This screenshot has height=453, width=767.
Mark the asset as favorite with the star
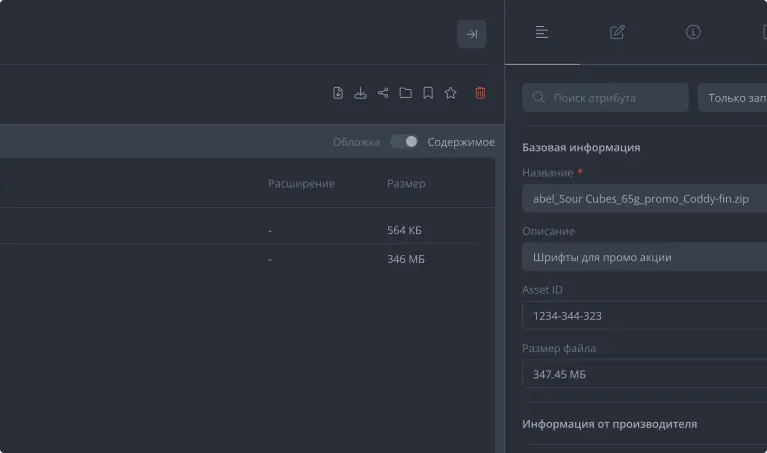(x=451, y=93)
